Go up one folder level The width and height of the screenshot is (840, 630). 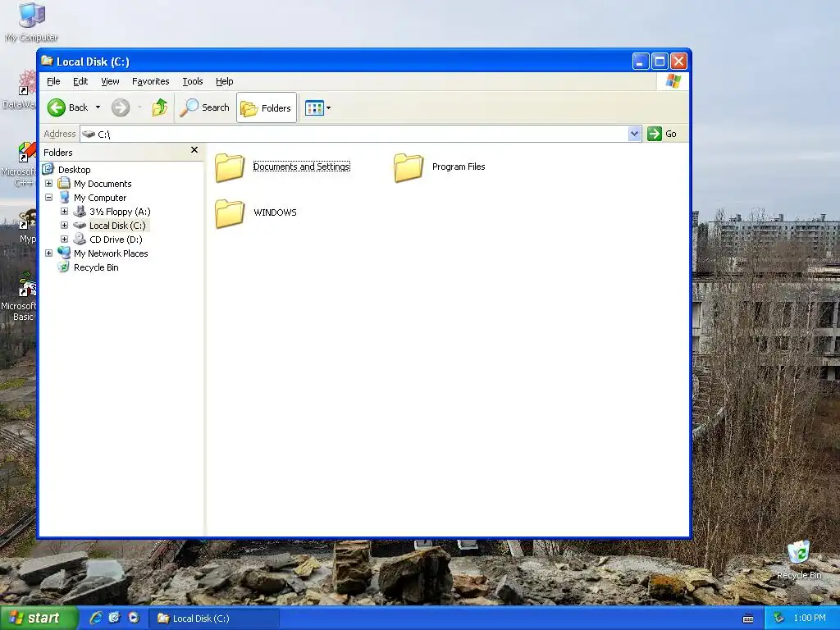pos(160,107)
